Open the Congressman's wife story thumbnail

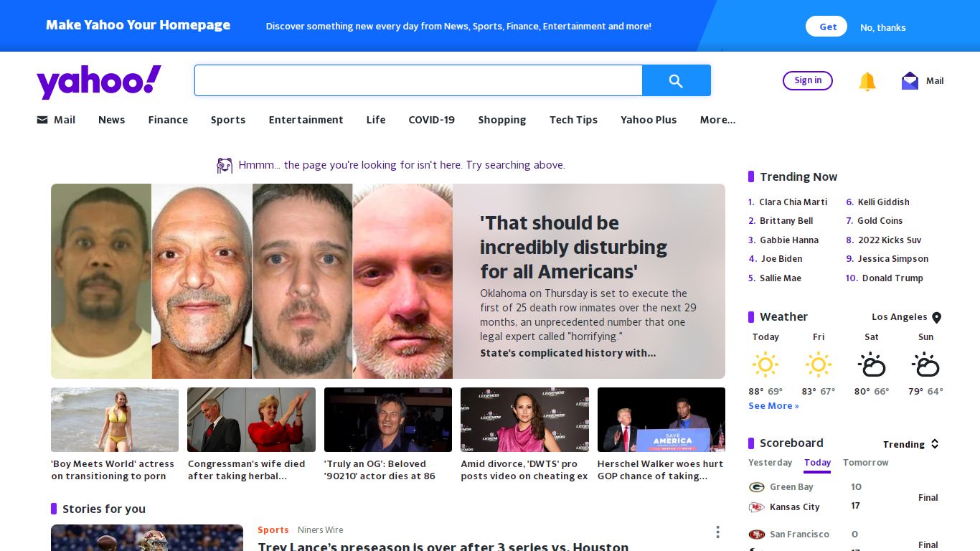tap(251, 420)
